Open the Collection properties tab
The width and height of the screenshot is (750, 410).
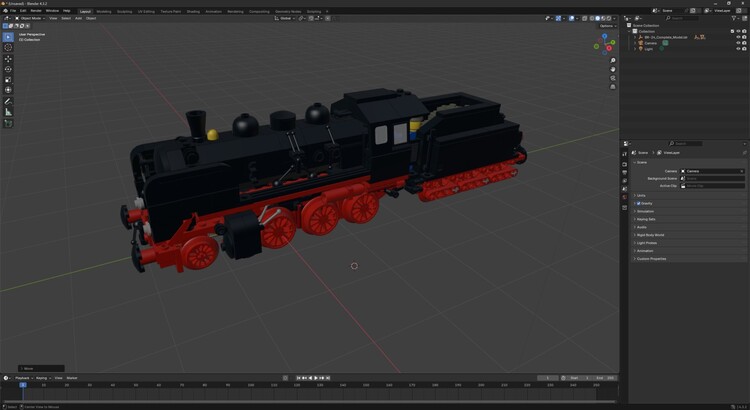pyautogui.click(x=624, y=208)
